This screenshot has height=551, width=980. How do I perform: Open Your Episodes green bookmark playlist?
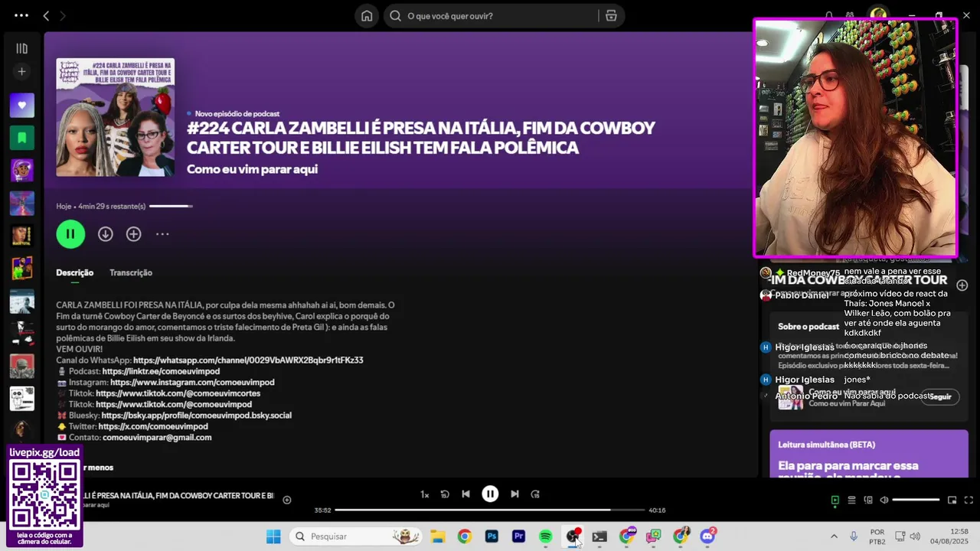point(21,138)
